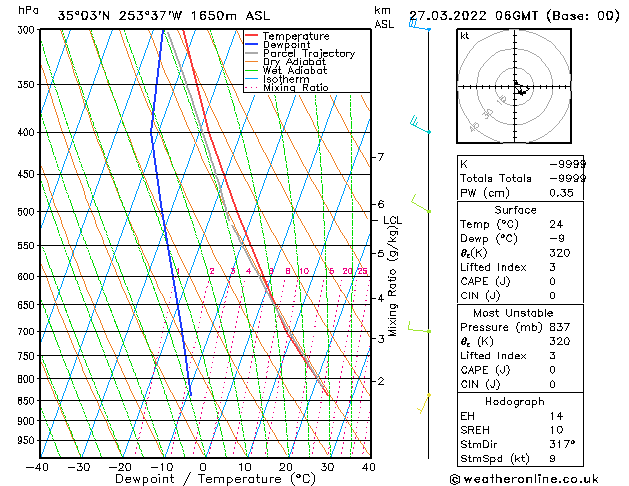Viewport: 629px width, 486px height.
Task: Click the Surface 'CIN (J)' row
Action: tap(520, 296)
